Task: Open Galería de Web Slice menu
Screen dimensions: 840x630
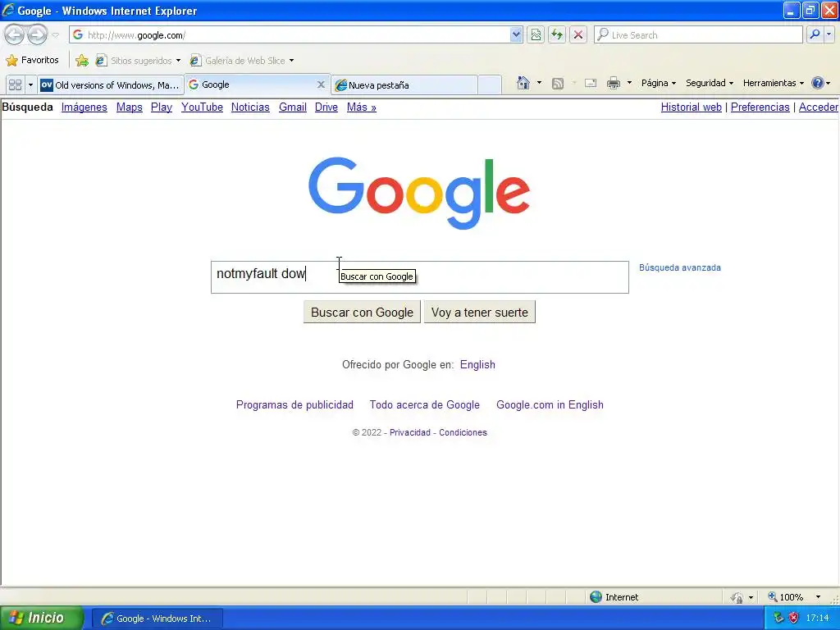Action: click(243, 60)
